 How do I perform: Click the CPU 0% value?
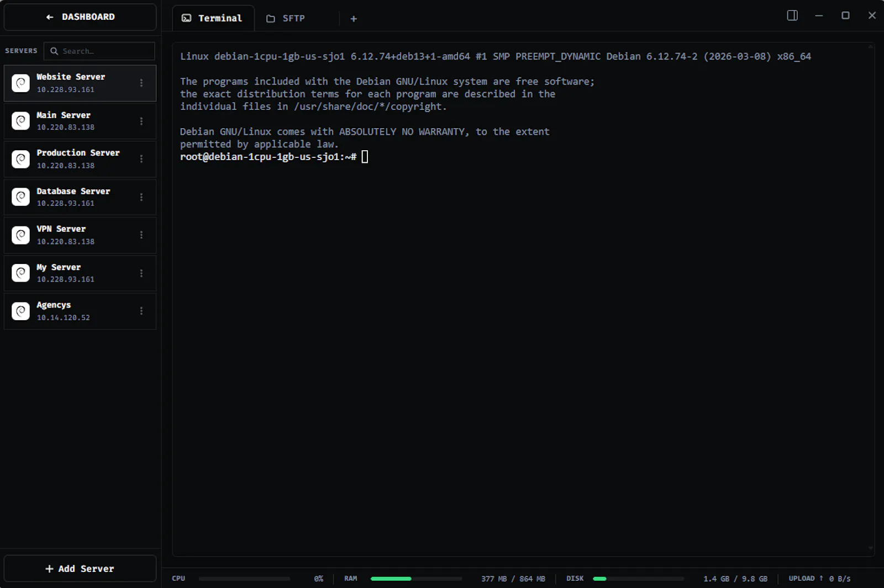pos(319,579)
